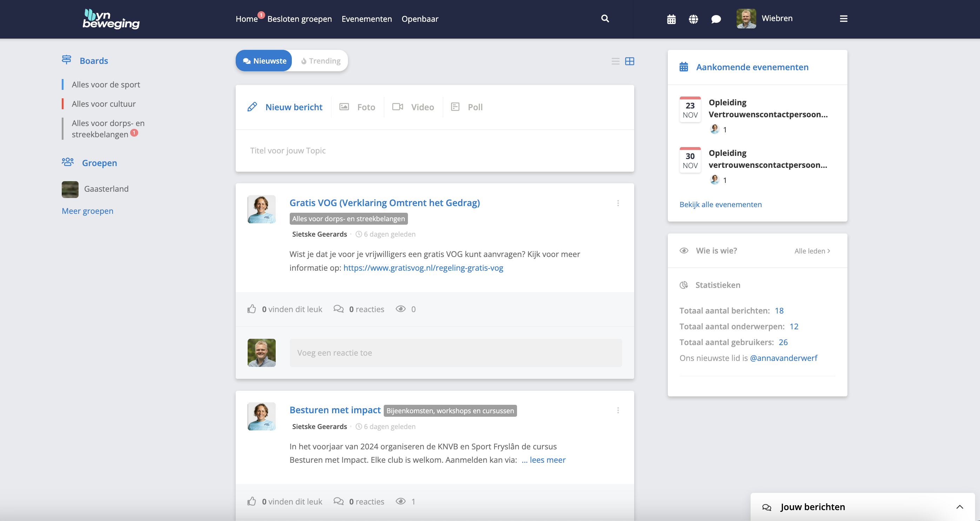Viewport: 980px width, 521px height.
Task: Click views eye icon on Gratis VOG post
Action: [401, 309]
